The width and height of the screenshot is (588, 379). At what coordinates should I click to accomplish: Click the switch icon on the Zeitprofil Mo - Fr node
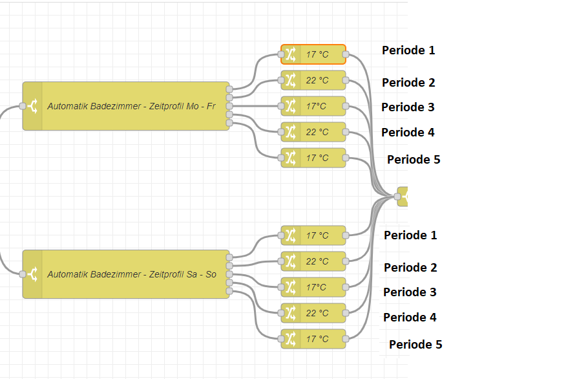pos(32,106)
